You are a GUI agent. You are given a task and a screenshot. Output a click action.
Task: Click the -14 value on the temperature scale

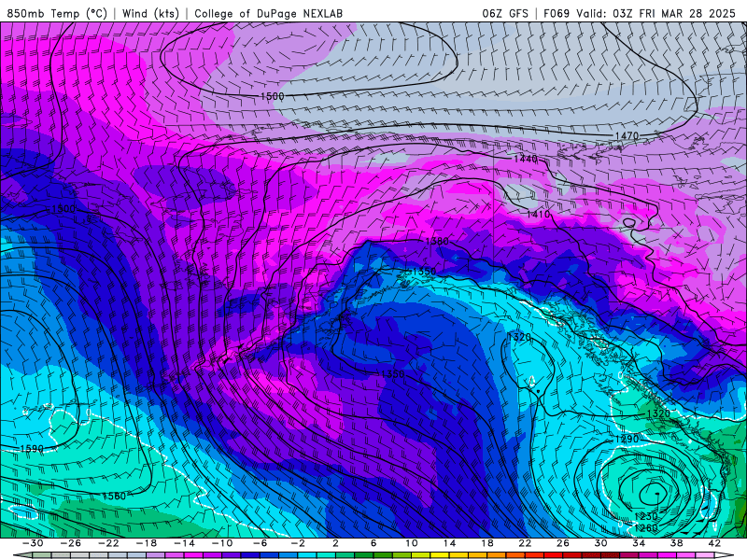pyautogui.click(x=184, y=543)
